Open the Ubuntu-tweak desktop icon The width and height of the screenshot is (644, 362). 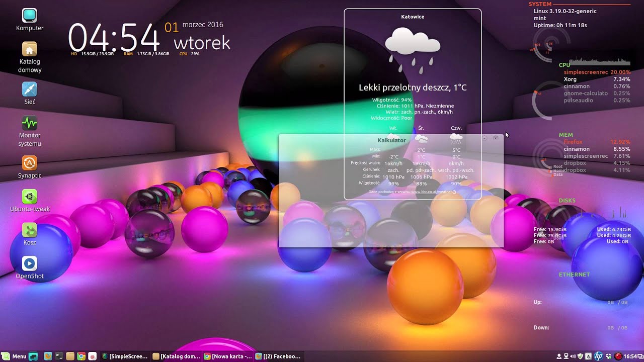pyautogui.click(x=30, y=201)
